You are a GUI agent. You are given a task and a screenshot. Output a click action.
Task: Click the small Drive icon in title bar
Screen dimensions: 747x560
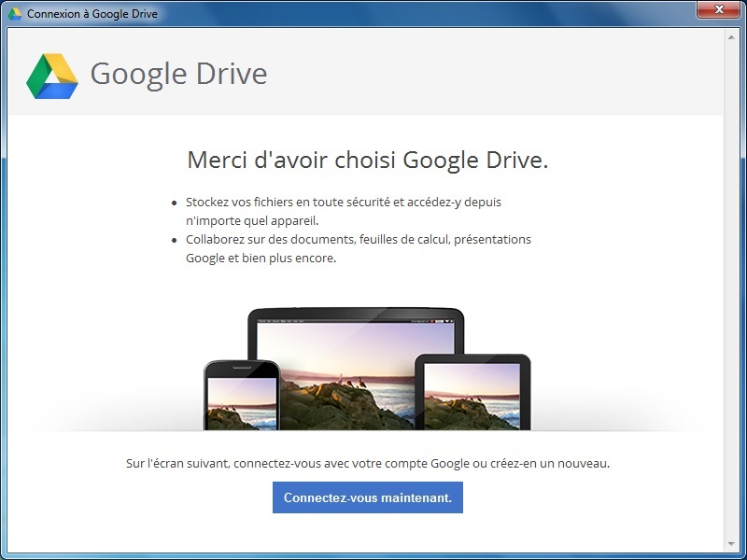[15, 14]
